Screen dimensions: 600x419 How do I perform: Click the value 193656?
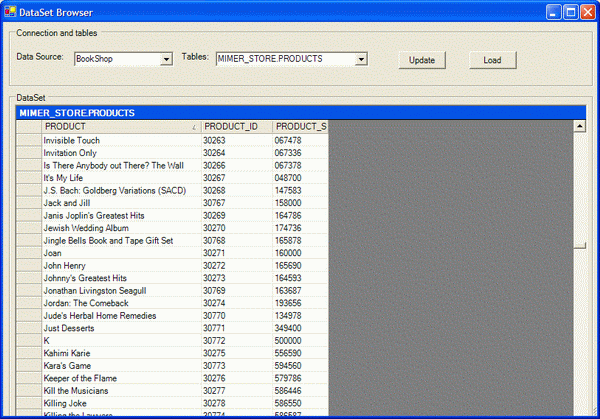(x=300, y=303)
